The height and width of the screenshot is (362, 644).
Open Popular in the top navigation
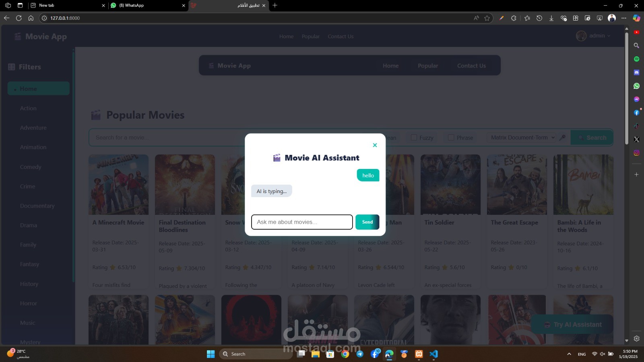311,36
